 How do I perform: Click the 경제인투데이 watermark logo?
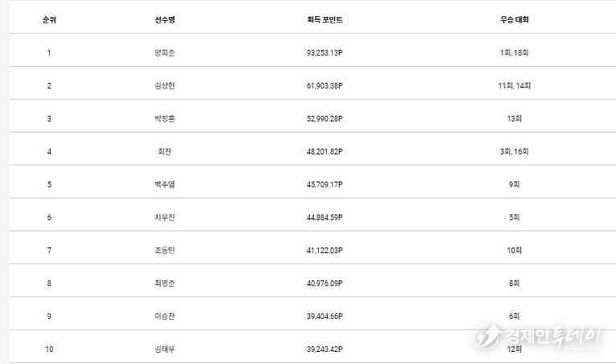536,337
